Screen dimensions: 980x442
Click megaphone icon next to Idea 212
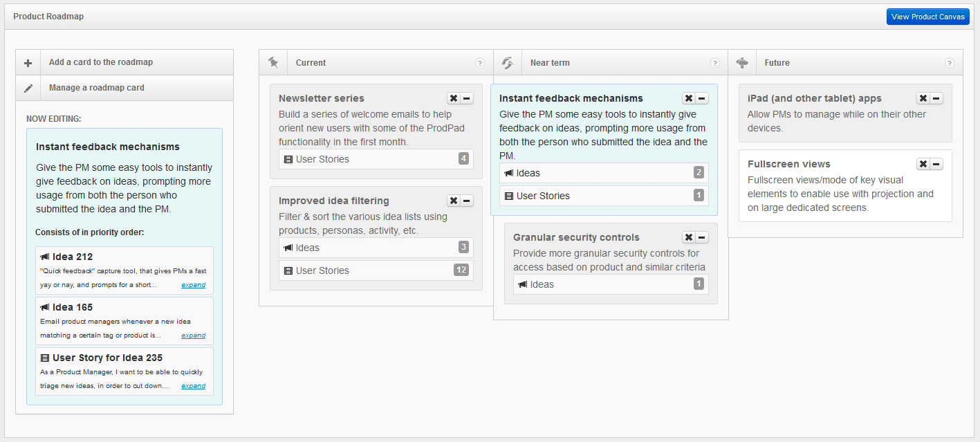click(x=45, y=257)
